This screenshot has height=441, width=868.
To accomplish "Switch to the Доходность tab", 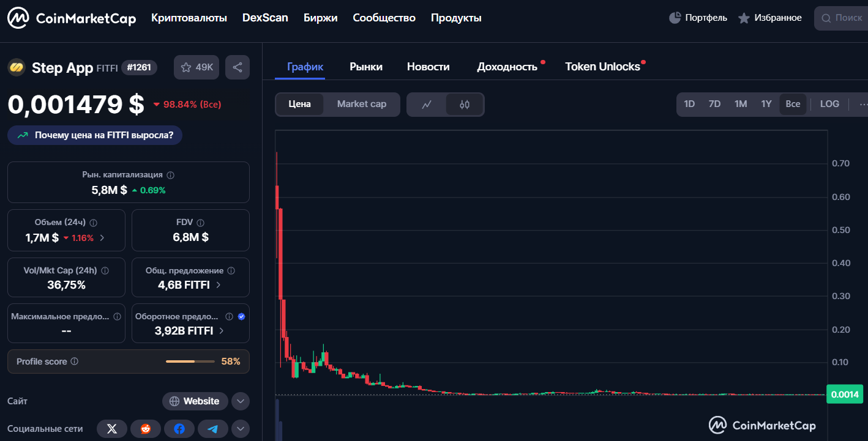I will [507, 67].
